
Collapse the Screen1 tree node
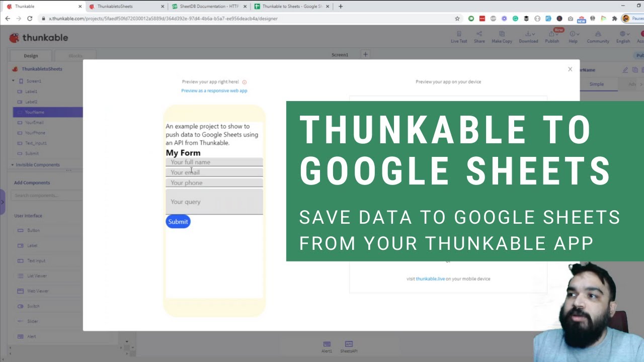click(14, 81)
